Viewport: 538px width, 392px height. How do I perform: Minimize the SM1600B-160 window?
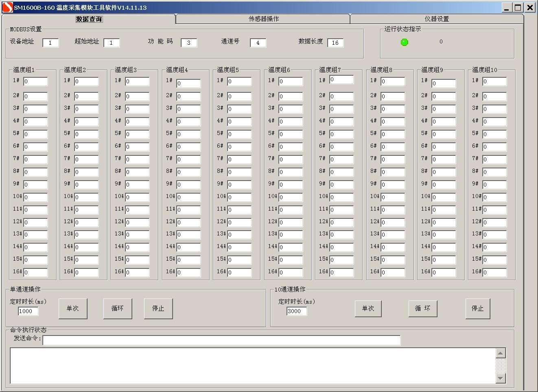[x=507, y=8]
